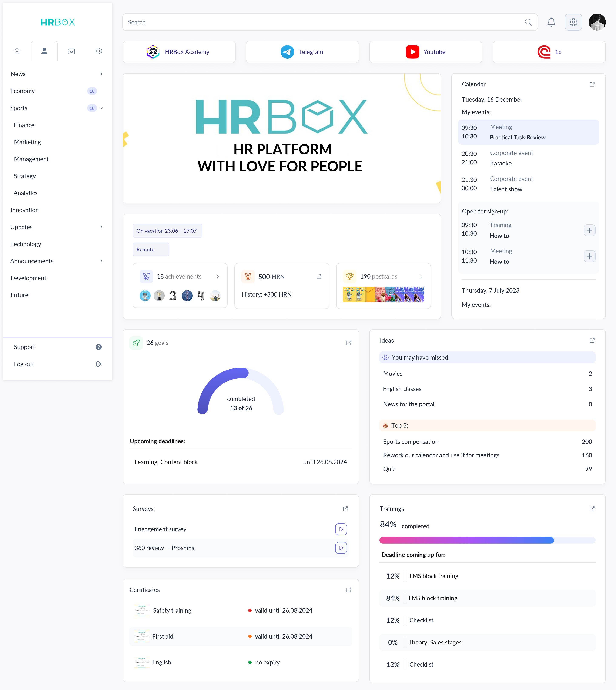Sign up for 10:30 Meeting How to

[589, 256]
